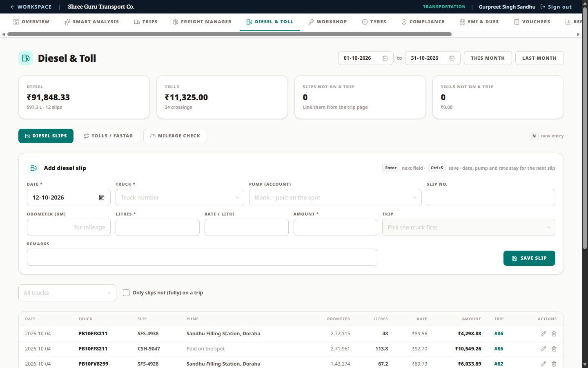Toggle Only slips not fully on a trip
The height and width of the screenshot is (368, 588).
pyautogui.click(x=126, y=293)
